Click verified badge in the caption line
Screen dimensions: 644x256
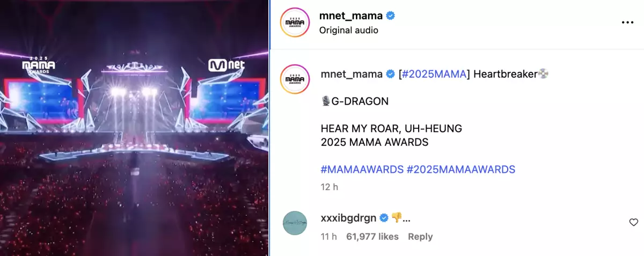coord(391,74)
